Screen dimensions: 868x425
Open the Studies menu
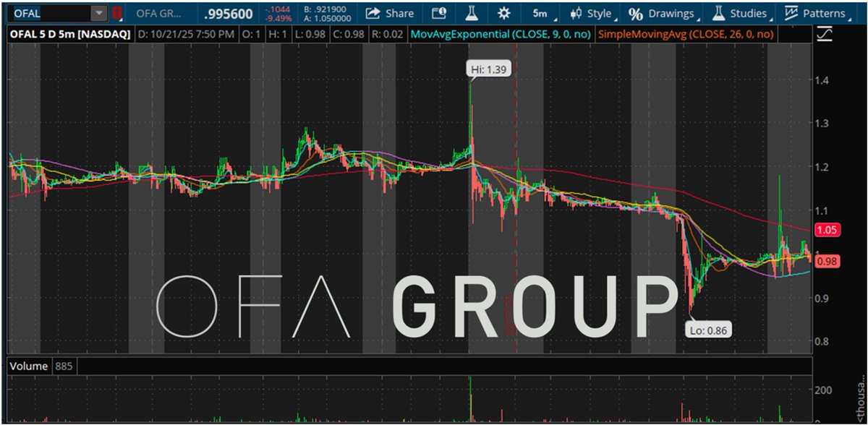point(742,13)
